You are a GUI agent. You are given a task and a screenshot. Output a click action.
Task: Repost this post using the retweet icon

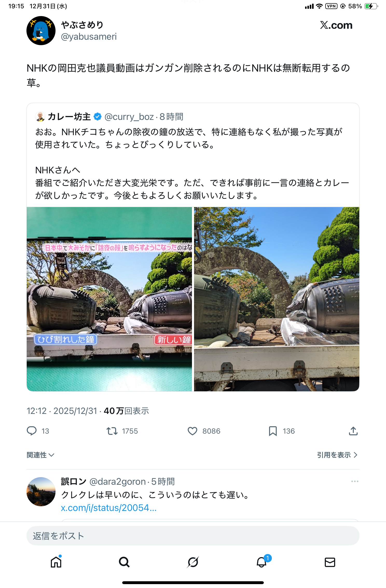pos(112,431)
